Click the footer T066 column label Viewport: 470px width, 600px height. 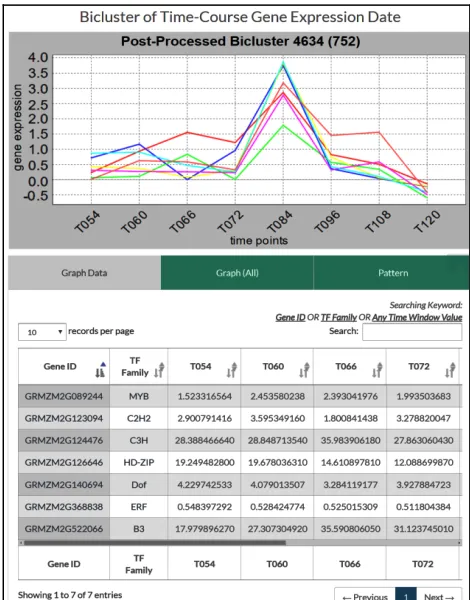point(350,564)
